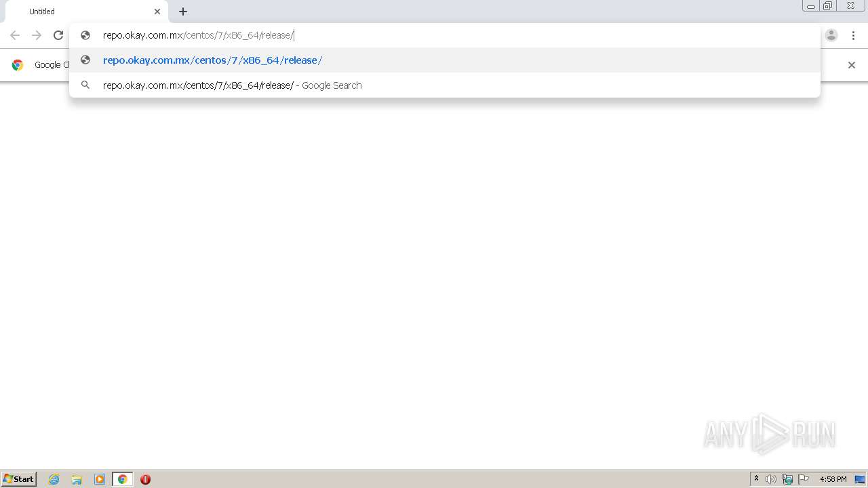Open the Action Center flag icon
The width and height of the screenshot is (868, 488).
click(804, 479)
